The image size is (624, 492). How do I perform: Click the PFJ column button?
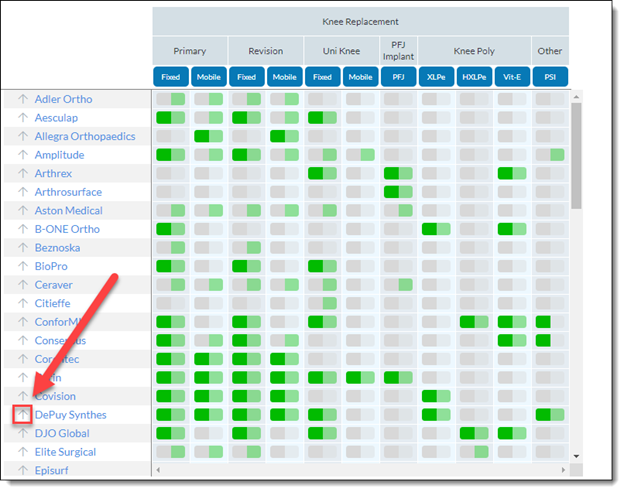[x=398, y=77]
